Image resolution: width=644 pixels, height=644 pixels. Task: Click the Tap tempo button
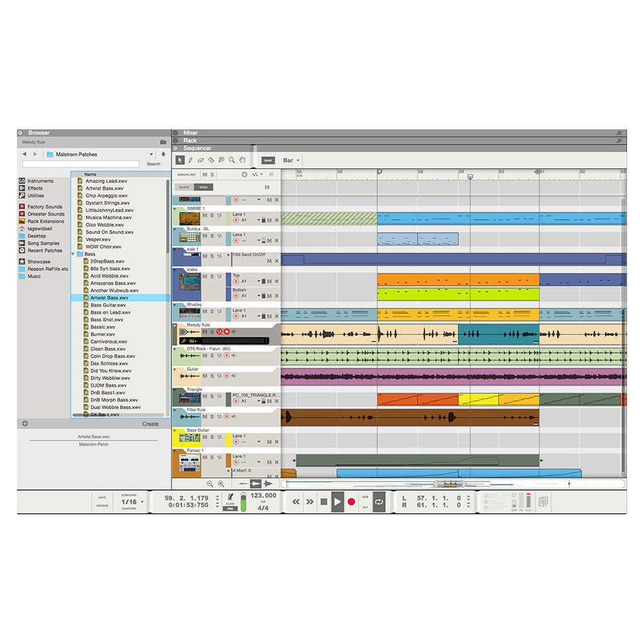tap(263, 502)
